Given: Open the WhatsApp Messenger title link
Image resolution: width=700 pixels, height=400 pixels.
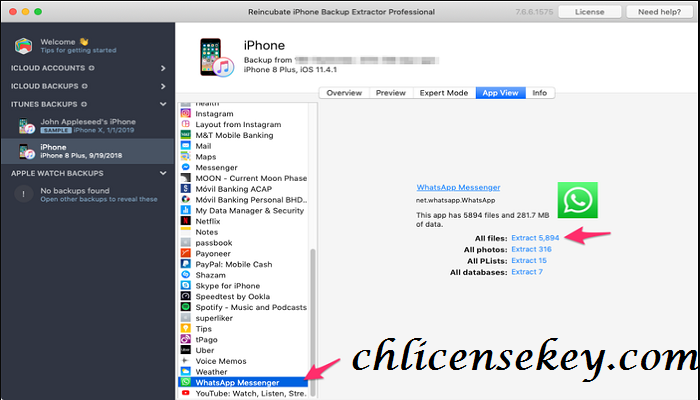Looking at the screenshot, I should 458,188.
